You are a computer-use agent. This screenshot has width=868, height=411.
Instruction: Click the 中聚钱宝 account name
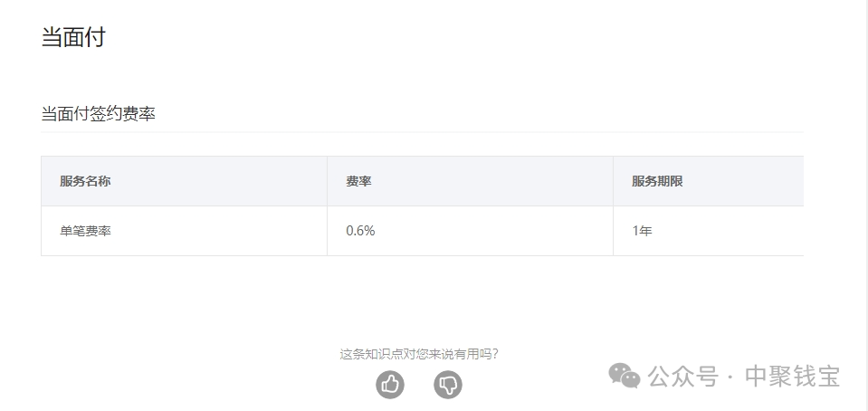(792, 377)
